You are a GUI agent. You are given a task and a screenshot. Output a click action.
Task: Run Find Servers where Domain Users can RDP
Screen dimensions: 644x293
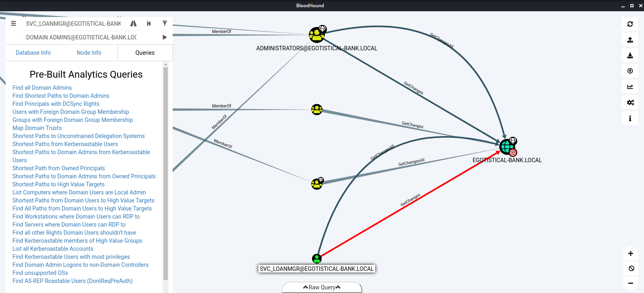69,225
